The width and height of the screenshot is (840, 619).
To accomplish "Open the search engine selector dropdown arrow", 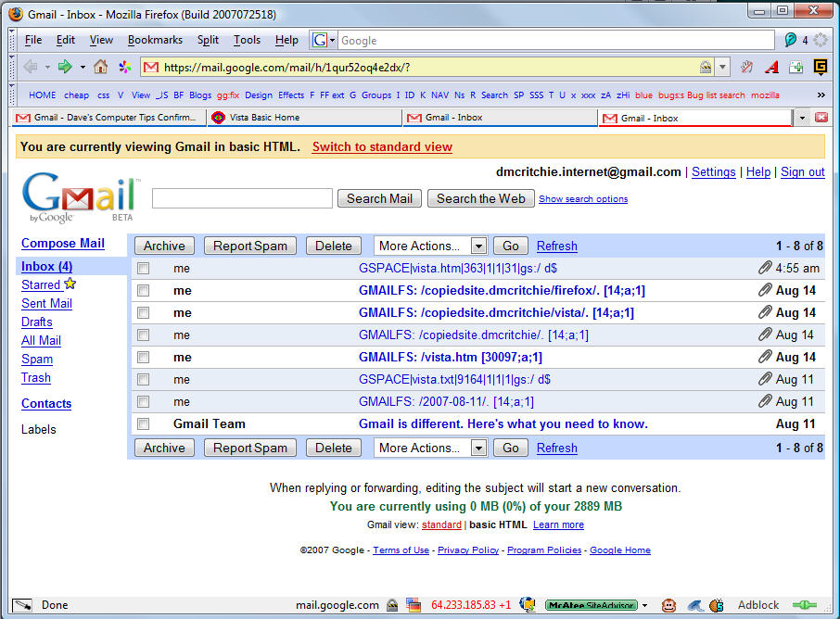I will [x=332, y=40].
